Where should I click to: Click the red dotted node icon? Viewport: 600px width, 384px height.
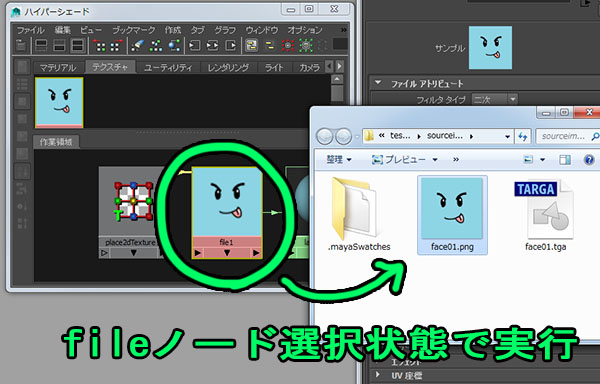(x=288, y=46)
